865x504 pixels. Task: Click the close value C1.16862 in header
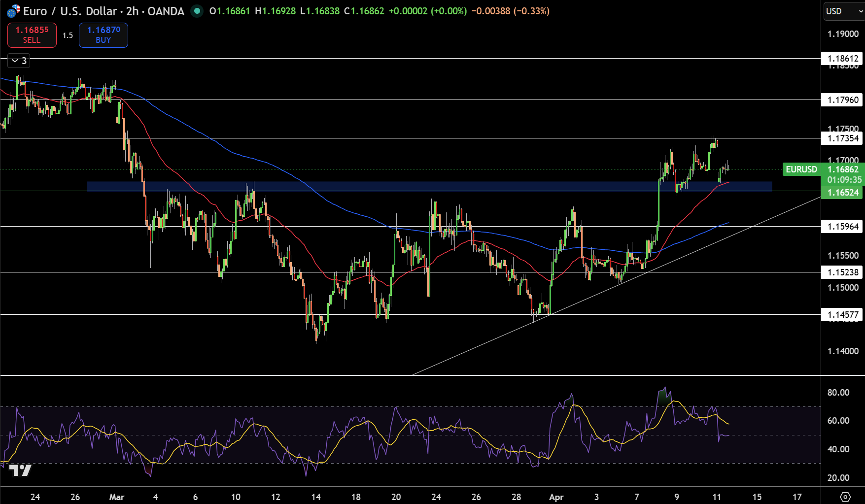[364, 11]
